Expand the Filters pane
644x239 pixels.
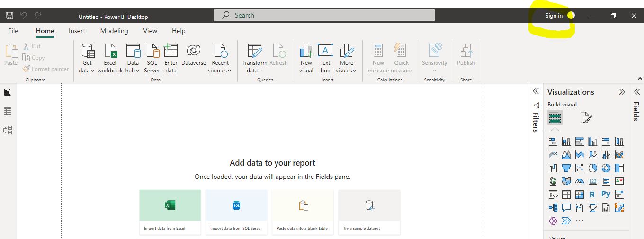coord(536,91)
